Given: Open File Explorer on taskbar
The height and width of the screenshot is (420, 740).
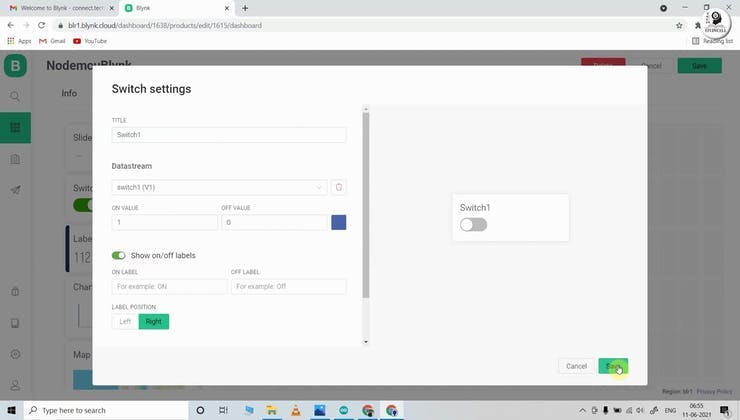Looking at the screenshot, I should (271, 411).
